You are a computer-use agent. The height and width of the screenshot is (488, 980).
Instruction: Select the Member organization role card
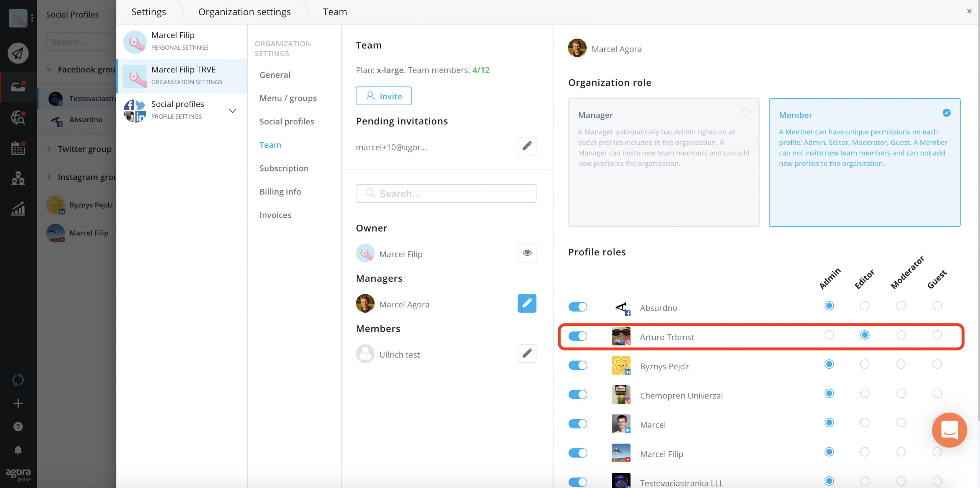tap(864, 162)
